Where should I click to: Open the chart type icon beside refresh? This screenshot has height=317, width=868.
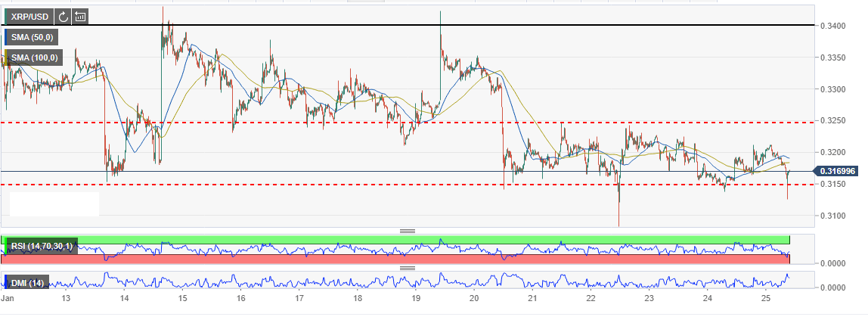(80, 16)
